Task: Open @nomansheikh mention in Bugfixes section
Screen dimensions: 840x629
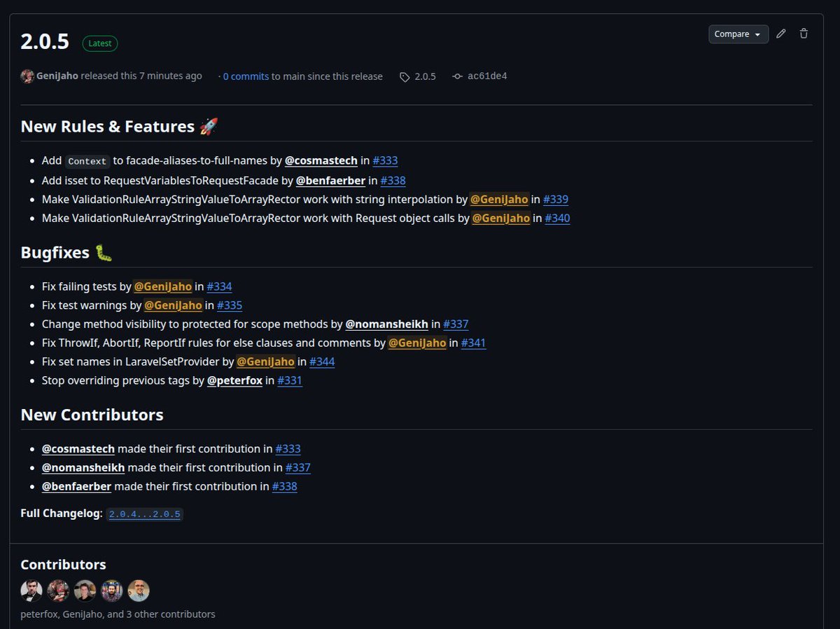Action: (387, 324)
